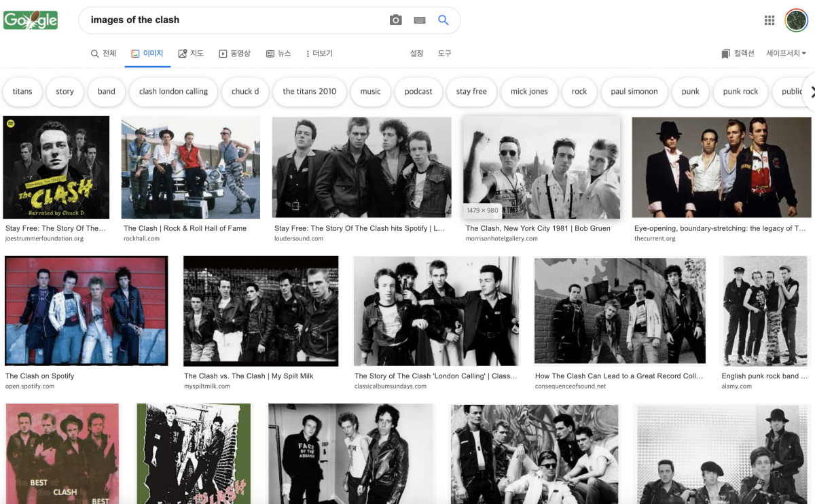815x504 pixels.
Task: Open Classic Album Sundays London Calling image
Action: click(437, 311)
